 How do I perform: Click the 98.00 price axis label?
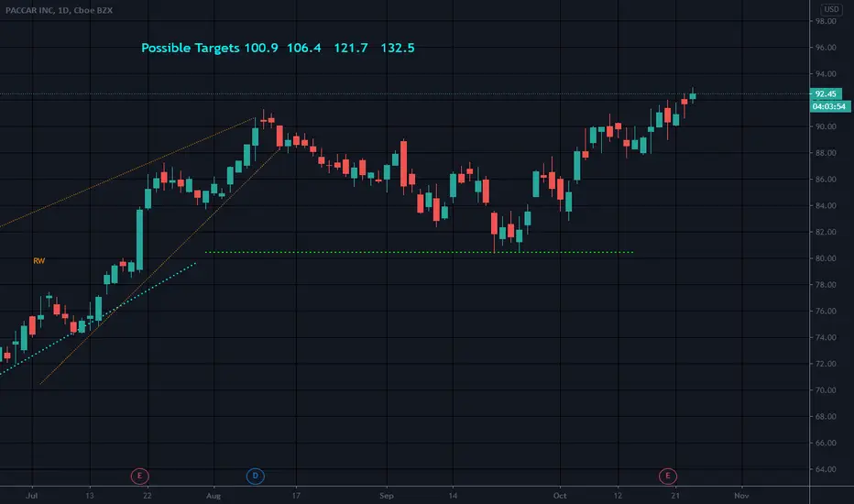[x=825, y=21]
